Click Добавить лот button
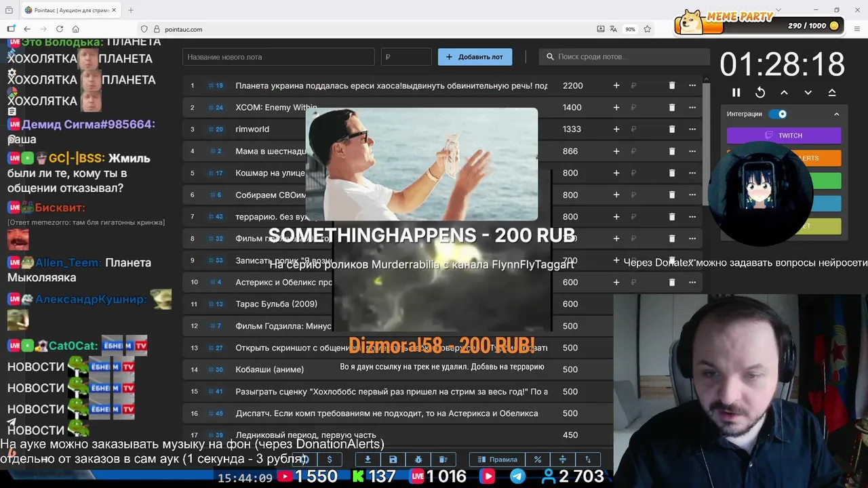The width and height of the screenshot is (868, 488). (x=475, y=57)
